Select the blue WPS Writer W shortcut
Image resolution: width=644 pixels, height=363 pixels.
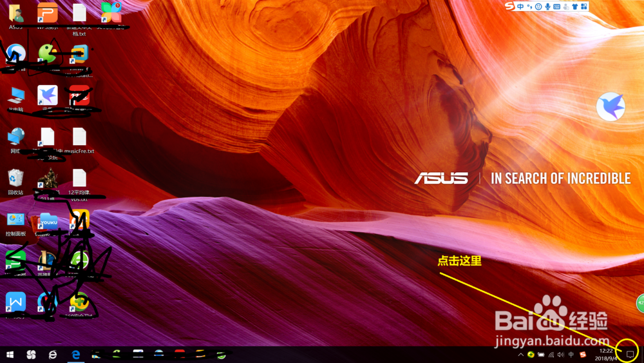[15, 305]
